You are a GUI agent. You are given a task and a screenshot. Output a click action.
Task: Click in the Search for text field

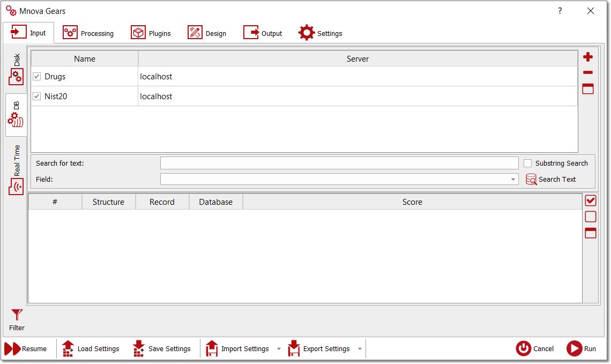click(x=339, y=164)
